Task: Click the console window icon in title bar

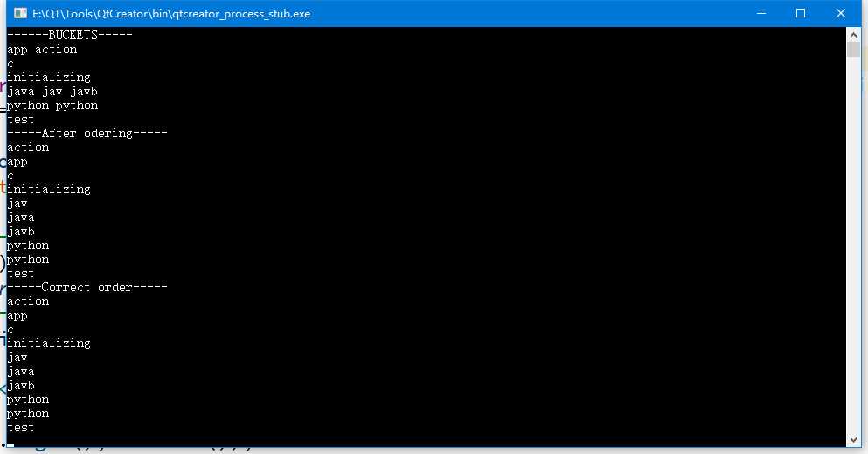Action: (20, 13)
